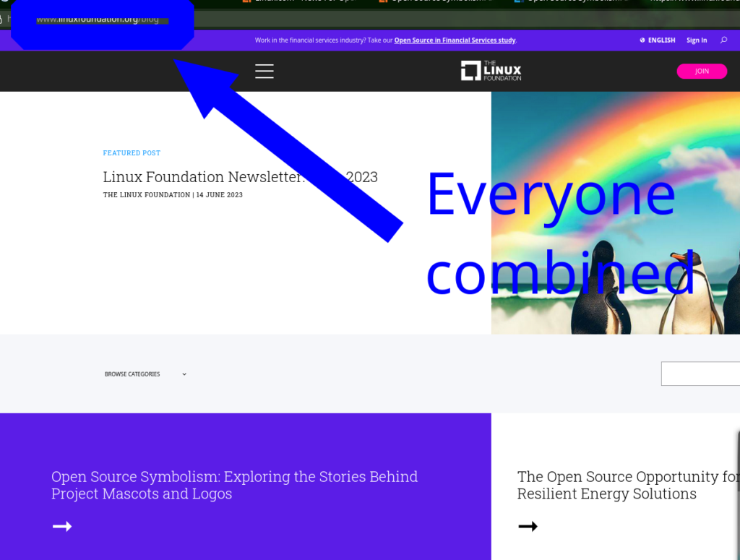Click the FEATURED POST label
740x560 pixels.
[x=132, y=153]
